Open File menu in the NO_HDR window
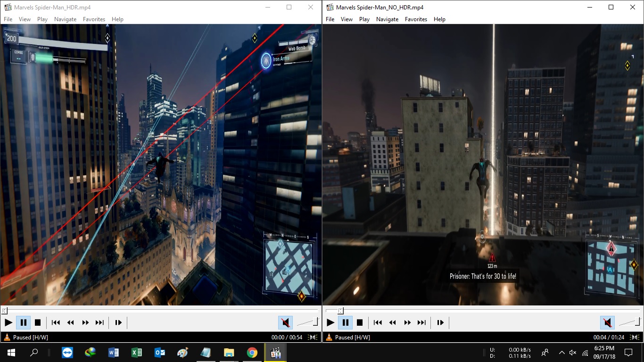644x362 pixels. click(330, 19)
